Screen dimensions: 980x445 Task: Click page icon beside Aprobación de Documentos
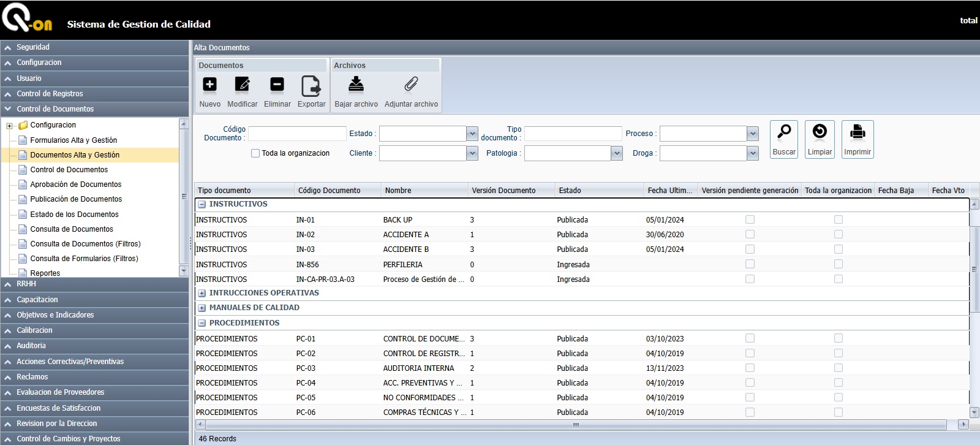point(23,184)
